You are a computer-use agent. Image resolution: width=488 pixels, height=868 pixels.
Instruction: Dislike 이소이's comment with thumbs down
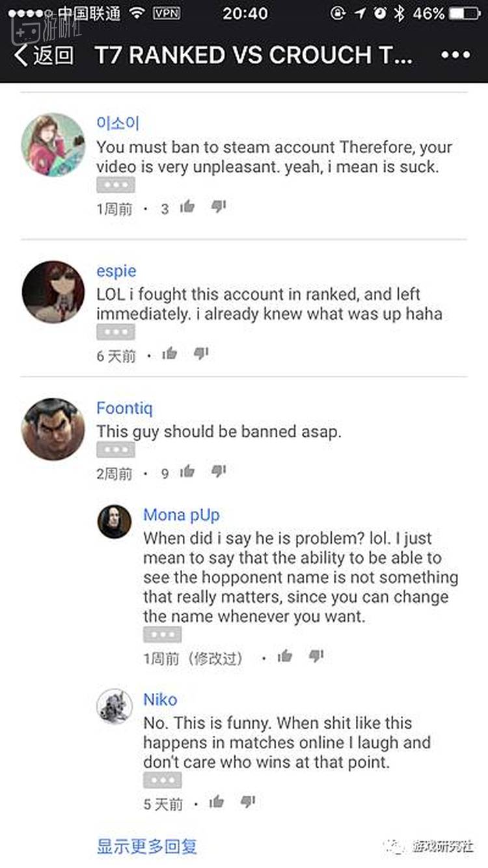point(219,207)
